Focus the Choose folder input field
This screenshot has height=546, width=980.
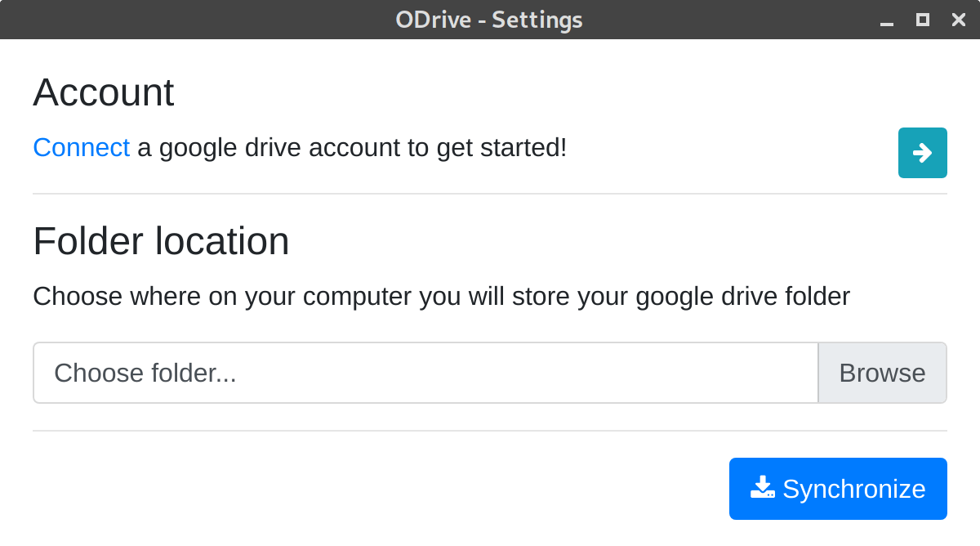(x=425, y=373)
